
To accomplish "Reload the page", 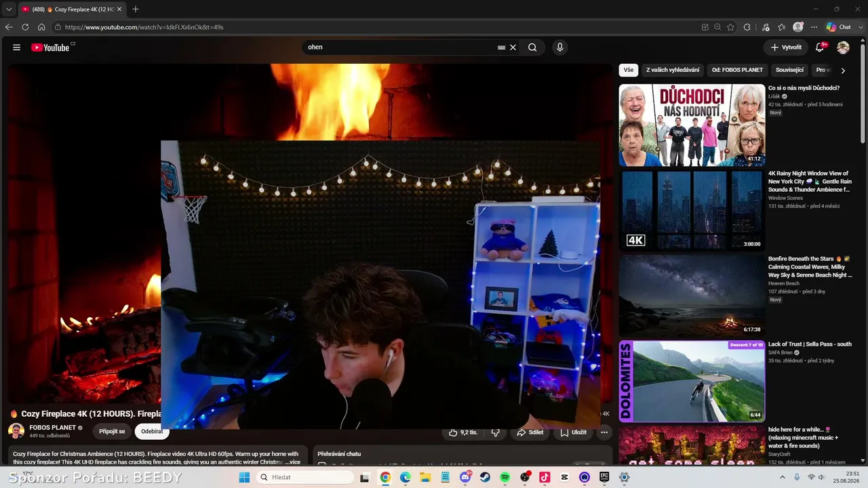I will click(x=25, y=27).
